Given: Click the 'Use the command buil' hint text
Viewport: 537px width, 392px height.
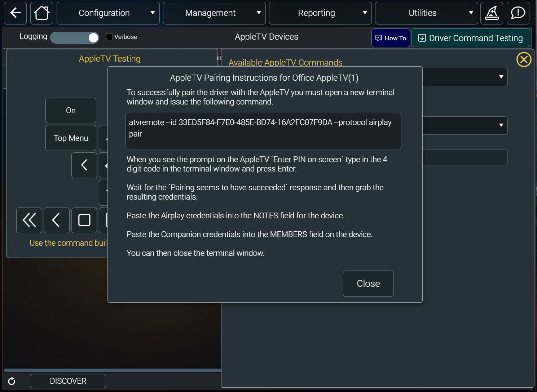Looking at the screenshot, I should pos(69,243).
